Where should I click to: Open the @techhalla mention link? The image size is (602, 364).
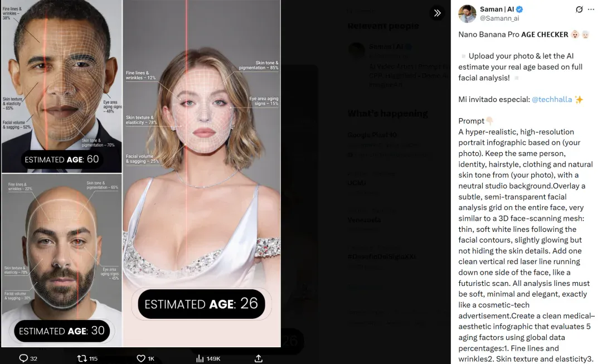pos(552,99)
